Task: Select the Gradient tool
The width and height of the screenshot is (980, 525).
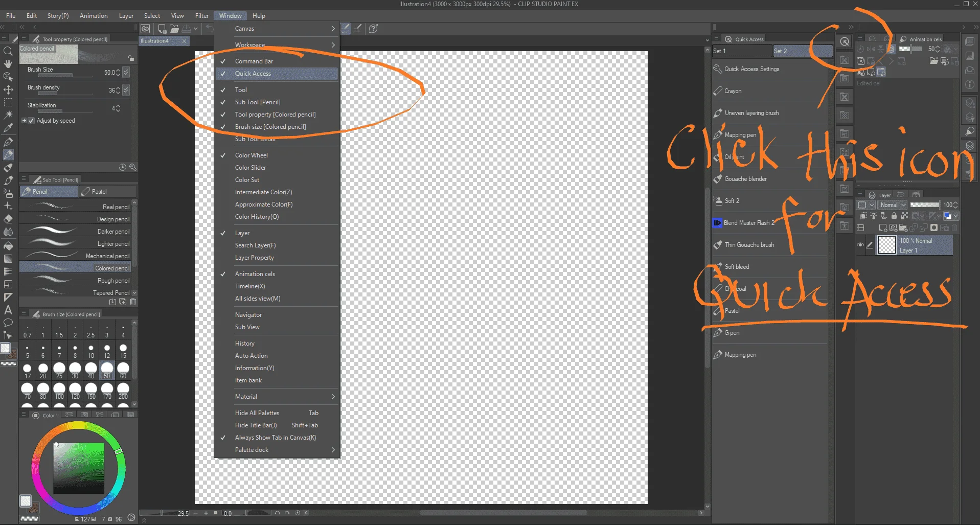Action: pos(8,259)
